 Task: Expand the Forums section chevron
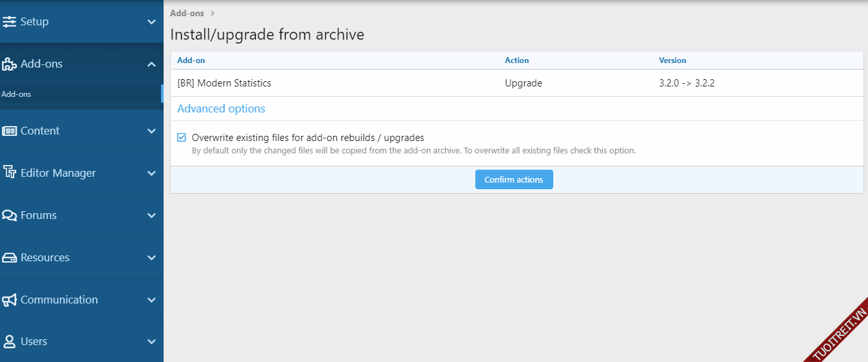(x=151, y=215)
